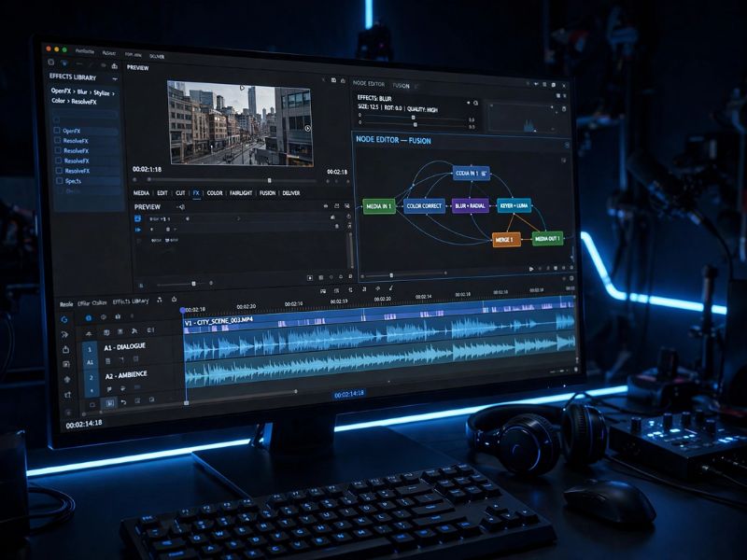The width and height of the screenshot is (747, 560).
Task: Click the highlighted 00:02:14:18 timecode below the timeline
Action: click(x=348, y=394)
